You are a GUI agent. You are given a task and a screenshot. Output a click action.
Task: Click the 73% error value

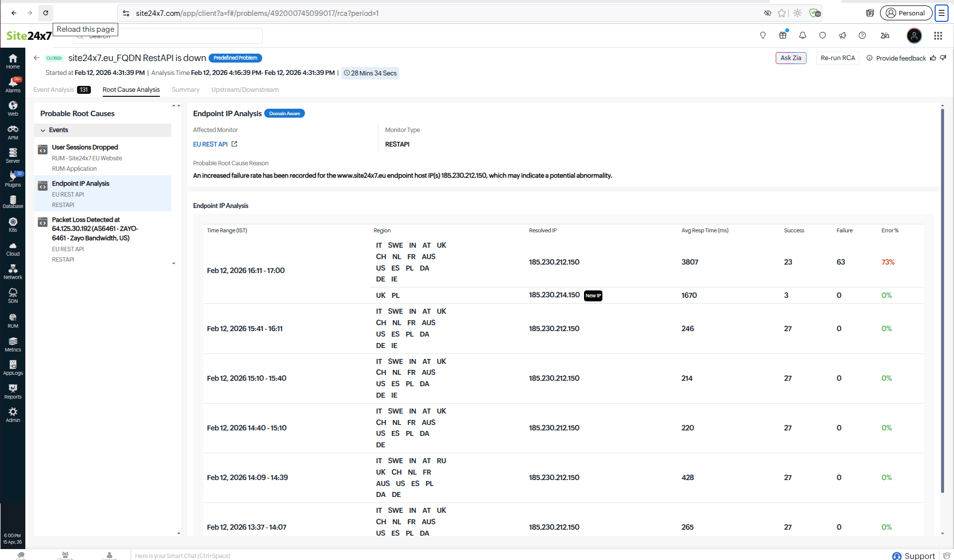click(x=888, y=262)
